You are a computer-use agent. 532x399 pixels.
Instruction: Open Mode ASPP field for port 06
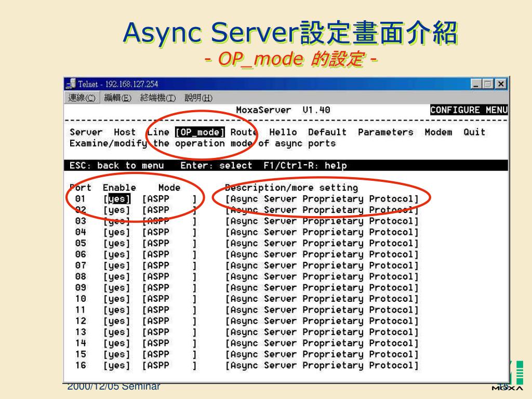[169, 255]
